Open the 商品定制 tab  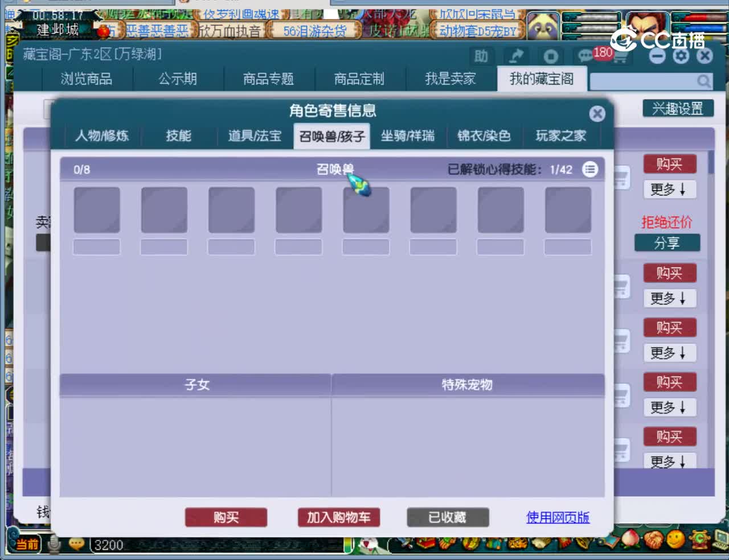pos(359,79)
